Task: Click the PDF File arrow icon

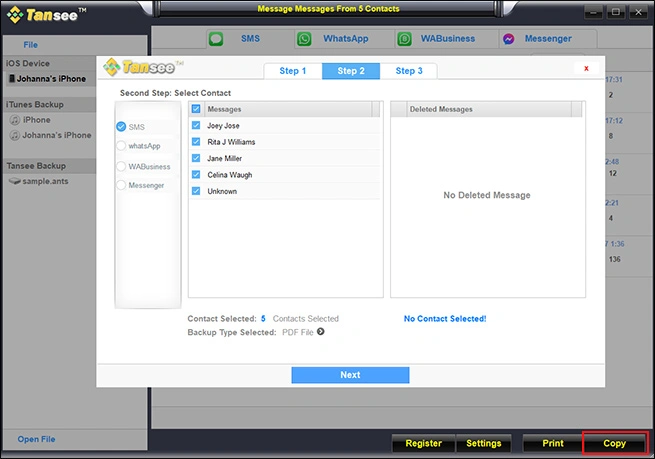Action: (x=321, y=332)
